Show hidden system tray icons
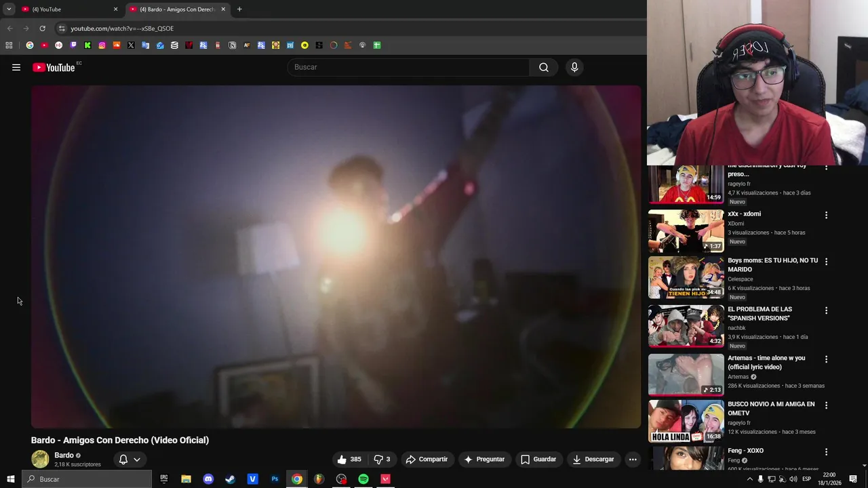 click(749, 479)
